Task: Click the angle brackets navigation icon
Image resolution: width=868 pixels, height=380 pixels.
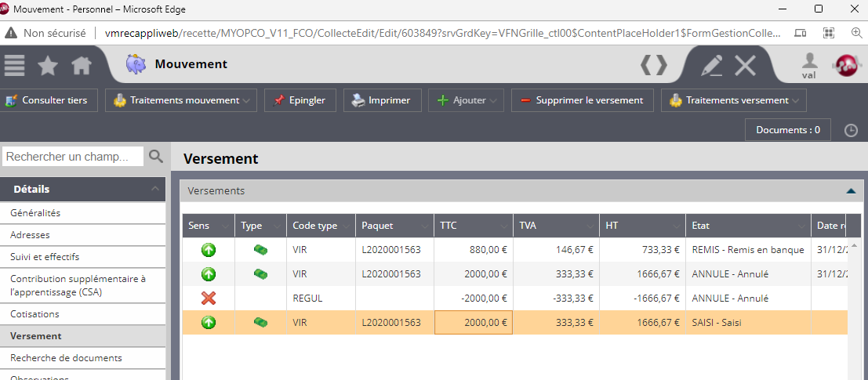Action: pos(654,65)
